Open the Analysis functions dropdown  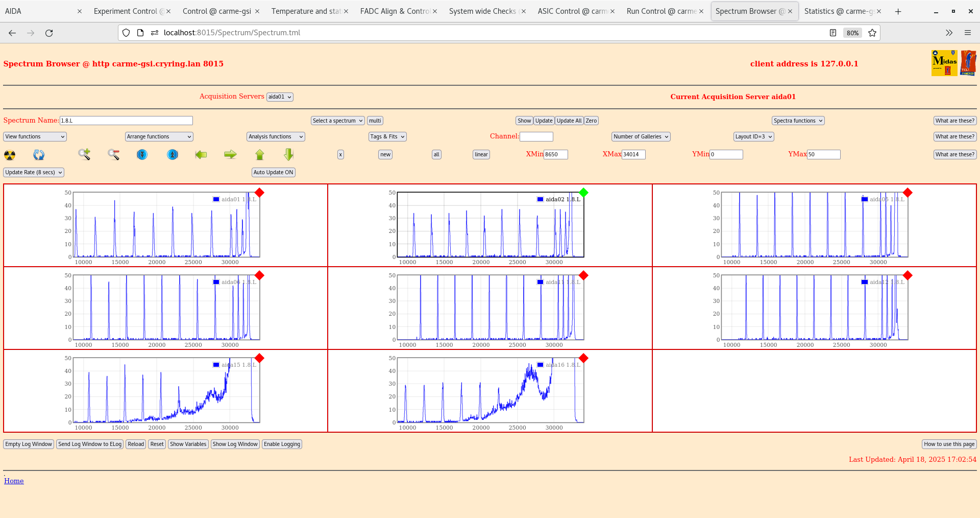pyautogui.click(x=276, y=136)
